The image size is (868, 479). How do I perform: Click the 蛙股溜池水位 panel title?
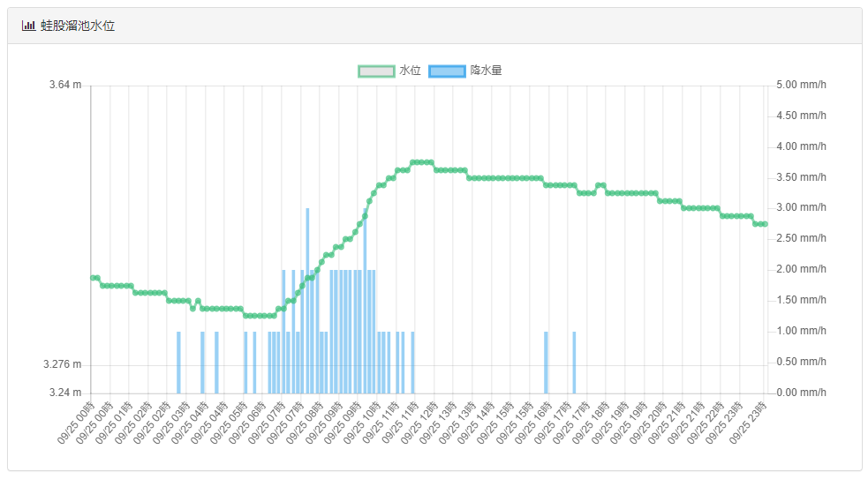[78, 26]
